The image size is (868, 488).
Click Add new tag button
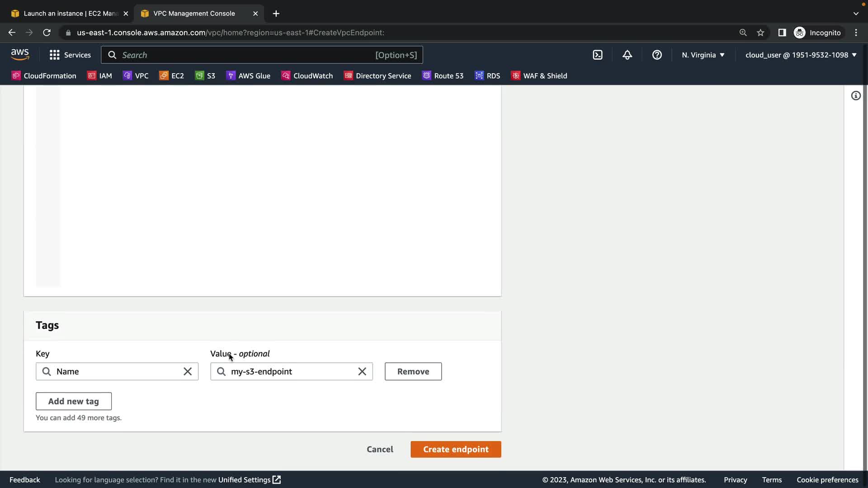pos(74,401)
